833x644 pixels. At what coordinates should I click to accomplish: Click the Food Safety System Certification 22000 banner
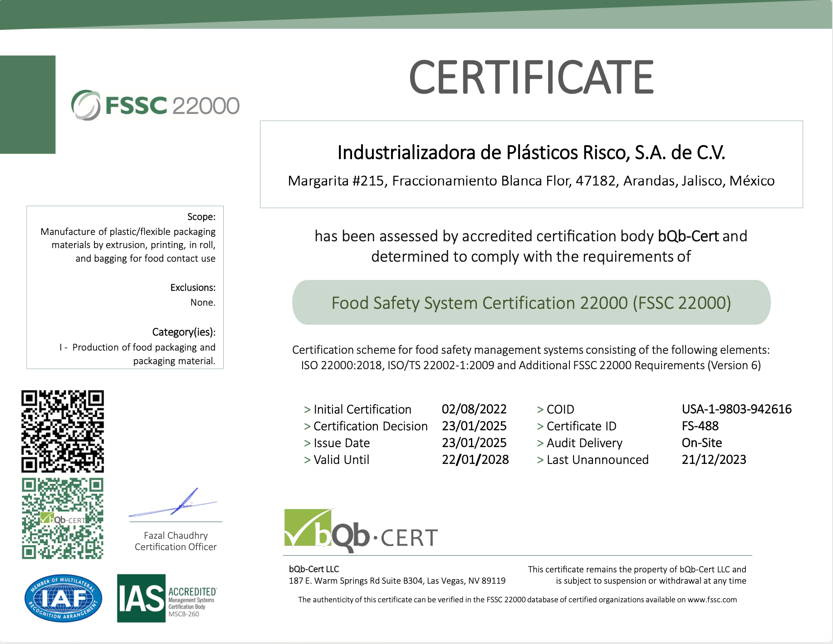coord(531,302)
